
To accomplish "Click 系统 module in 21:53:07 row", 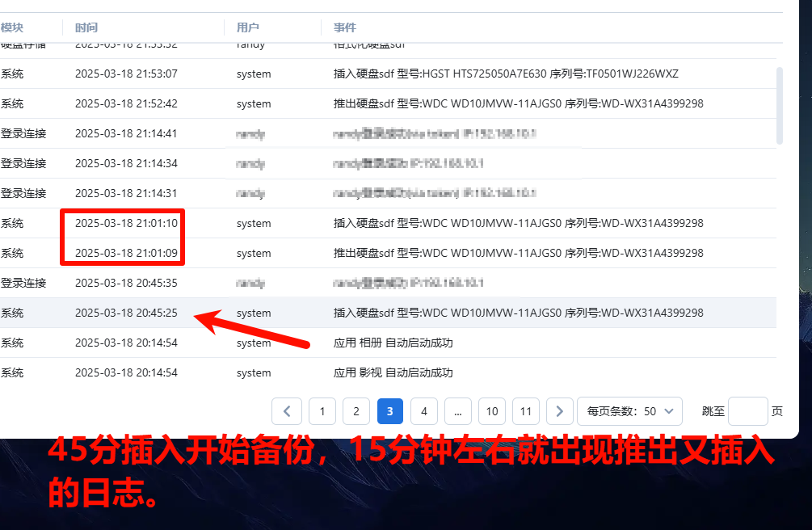I will pyautogui.click(x=12, y=74).
